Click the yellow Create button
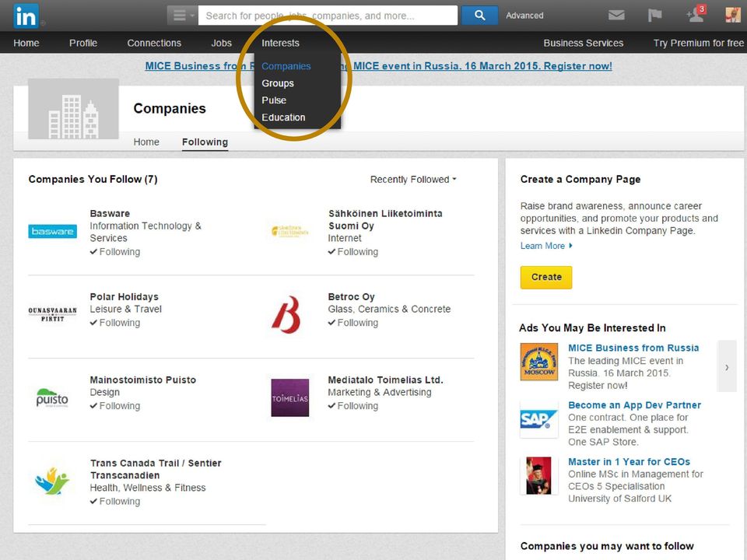Screen dimensions: 747x560 pos(546,277)
